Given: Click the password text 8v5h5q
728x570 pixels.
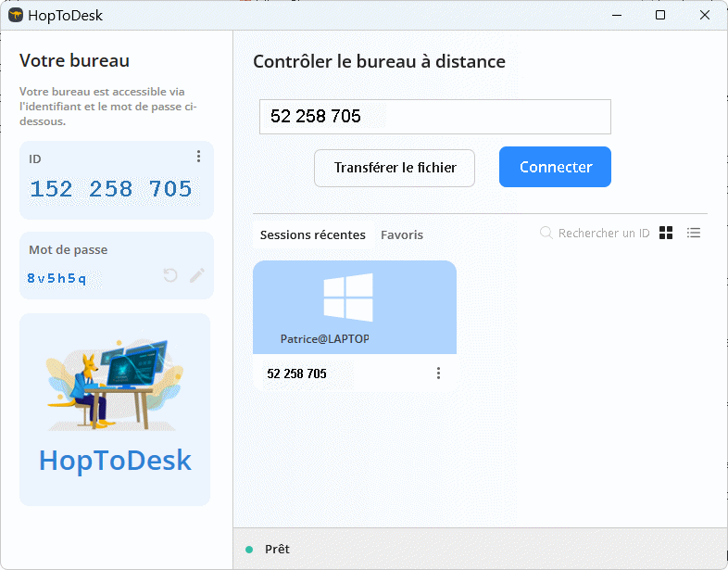Looking at the screenshot, I should [x=57, y=278].
